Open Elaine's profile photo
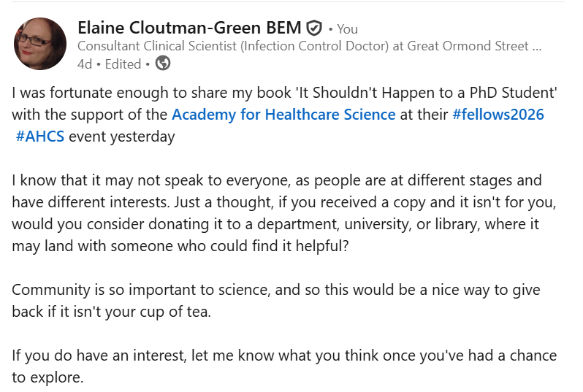 coord(40,44)
